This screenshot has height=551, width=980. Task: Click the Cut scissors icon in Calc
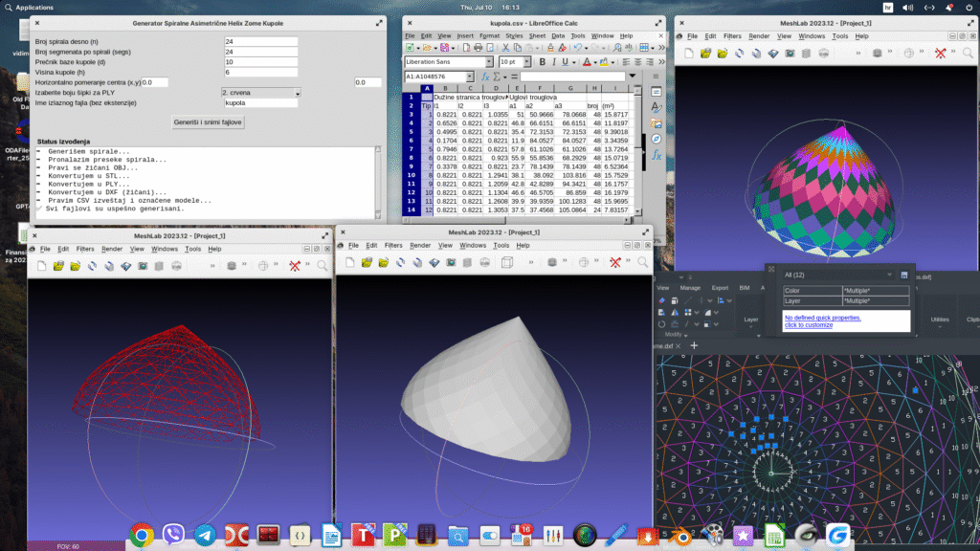[505, 48]
